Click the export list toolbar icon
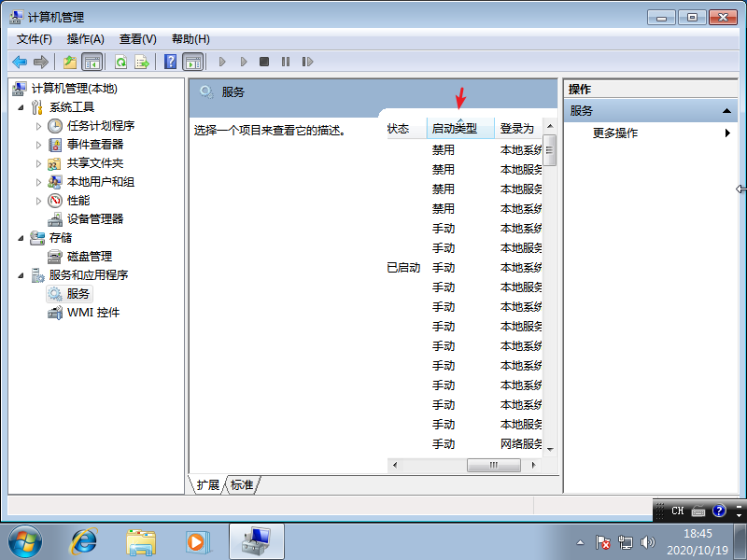The height and width of the screenshot is (560, 747). click(x=141, y=62)
